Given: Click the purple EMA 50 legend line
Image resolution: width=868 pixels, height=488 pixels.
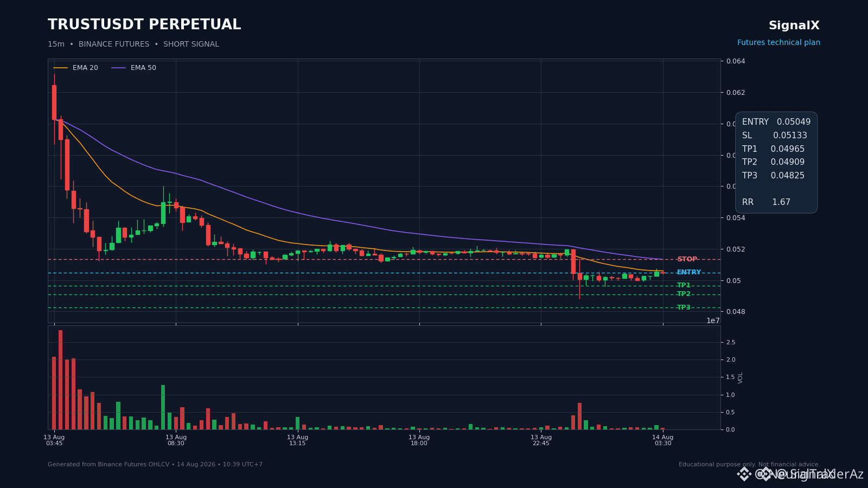Looking at the screenshot, I should coord(118,68).
